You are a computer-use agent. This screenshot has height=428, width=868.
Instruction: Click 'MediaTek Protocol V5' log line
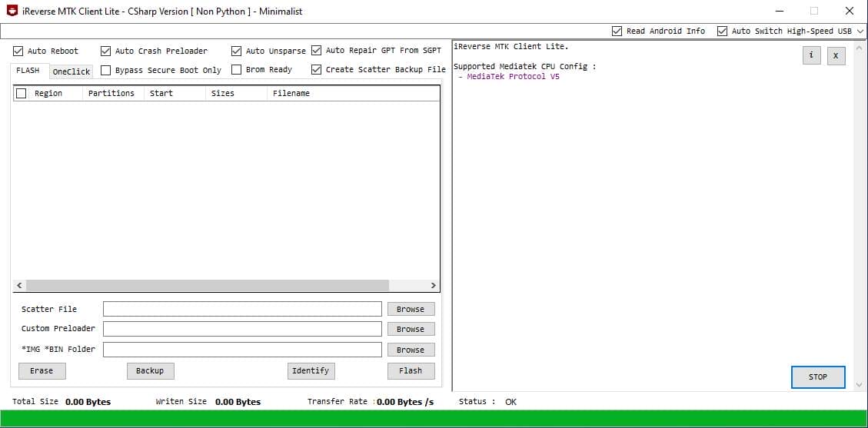[x=513, y=77]
